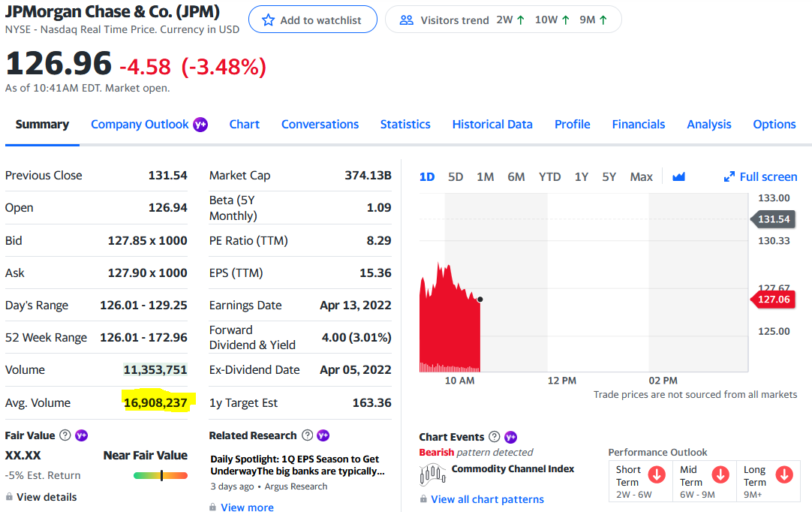Click the Long Term down arrow indicator
812x512 pixels.
point(784,474)
